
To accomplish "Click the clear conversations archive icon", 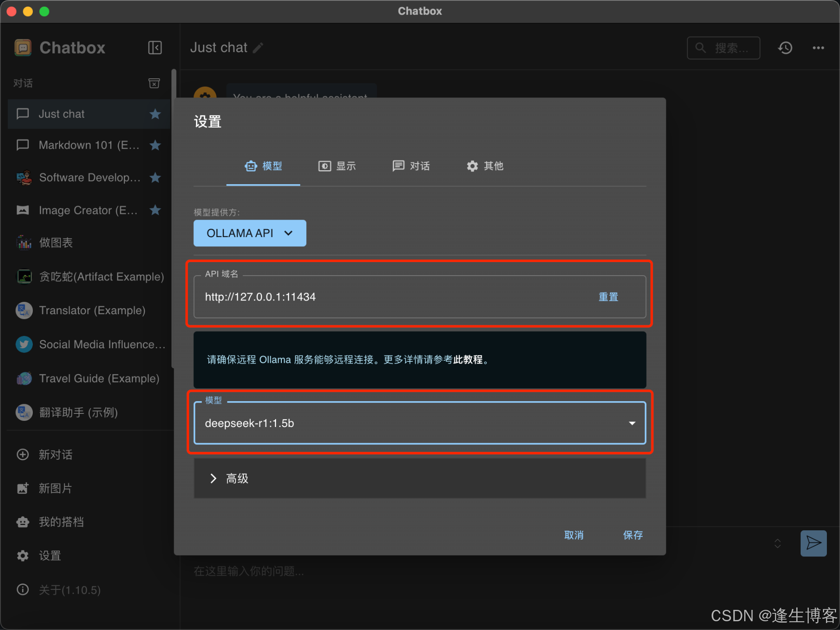I will coord(154,83).
